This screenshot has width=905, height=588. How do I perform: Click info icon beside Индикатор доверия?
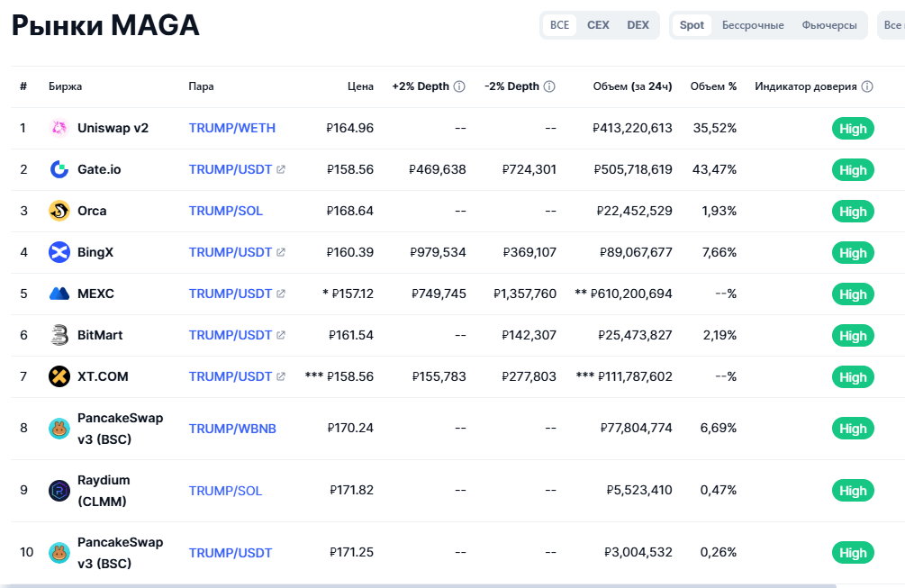click(x=867, y=86)
